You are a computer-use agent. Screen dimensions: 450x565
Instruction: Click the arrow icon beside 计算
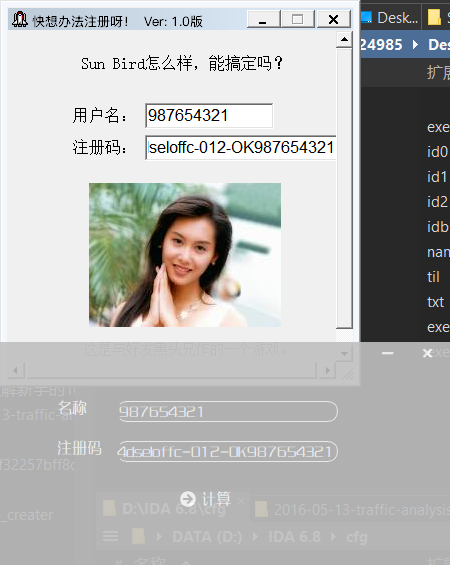188,499
